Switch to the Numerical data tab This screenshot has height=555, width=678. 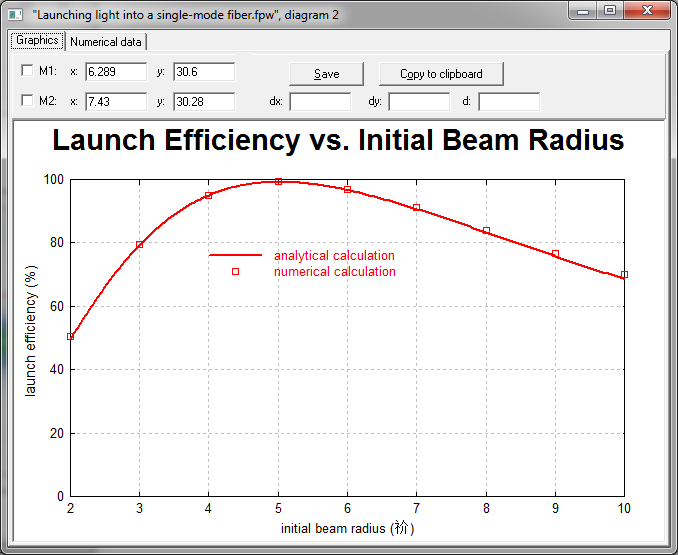(x=106, y=42)
